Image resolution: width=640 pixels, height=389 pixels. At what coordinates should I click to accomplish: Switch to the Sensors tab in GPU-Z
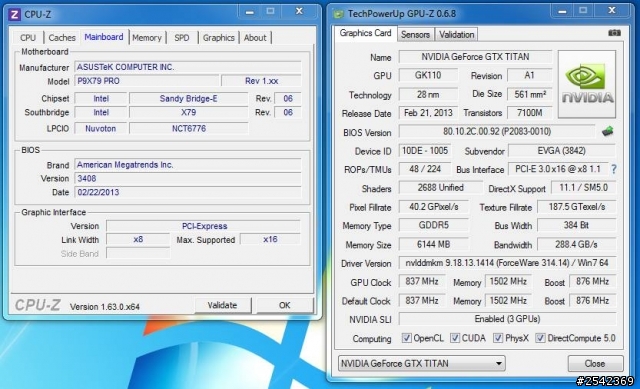pos(415,35)
